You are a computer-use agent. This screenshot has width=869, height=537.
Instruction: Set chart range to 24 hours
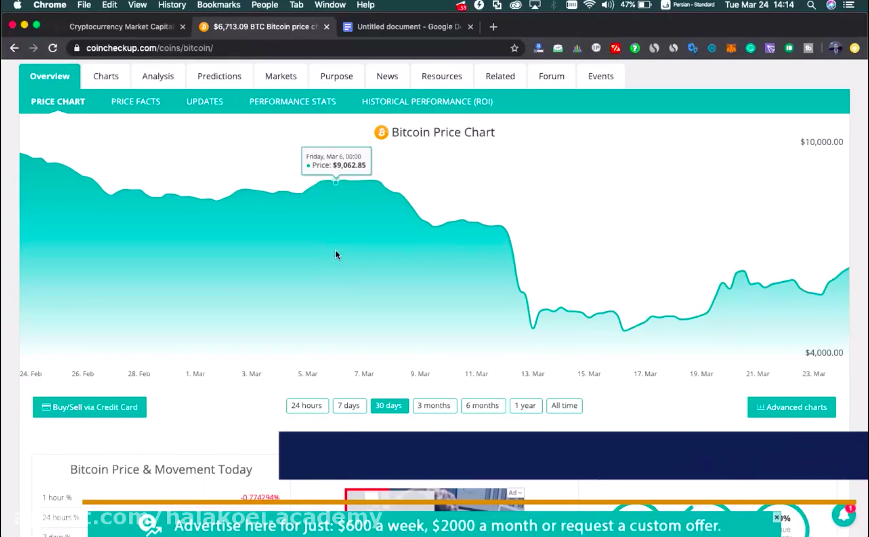coord(307,406)
